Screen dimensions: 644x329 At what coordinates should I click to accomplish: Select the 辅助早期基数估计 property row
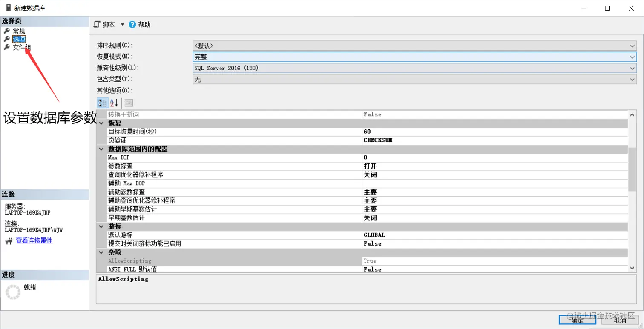tap(367, 209)
